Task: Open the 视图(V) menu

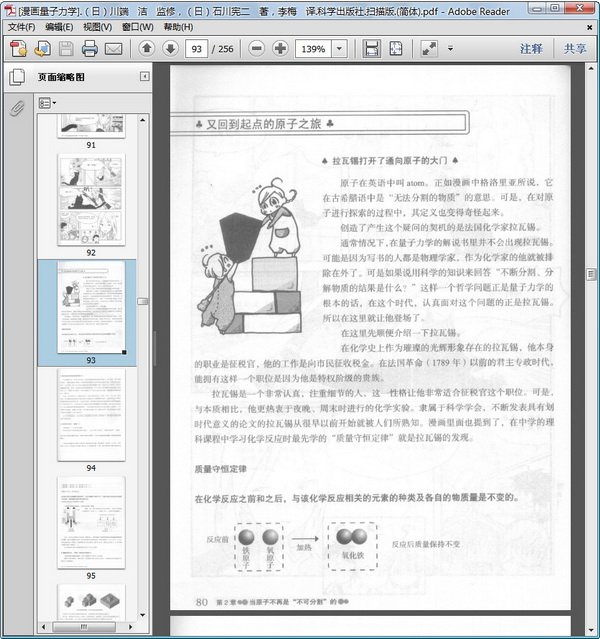Action: point(97,27)
